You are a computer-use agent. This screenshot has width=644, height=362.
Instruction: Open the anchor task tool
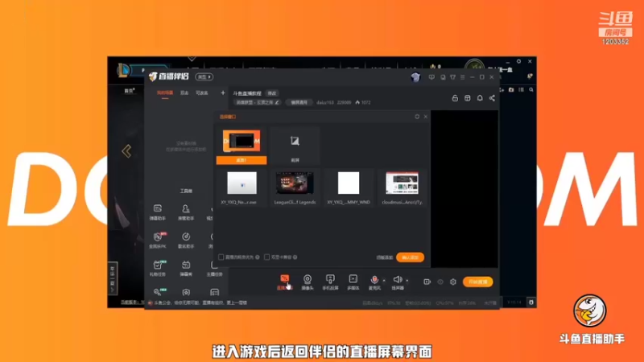point(214,268)
